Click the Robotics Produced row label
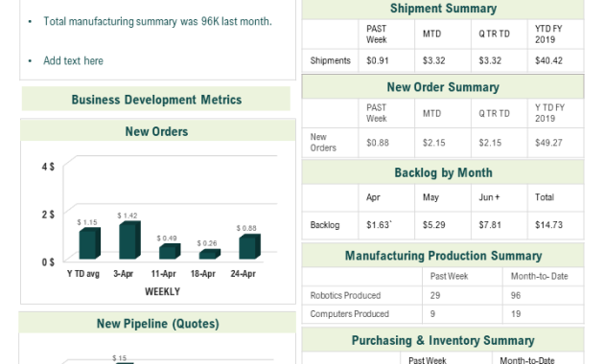 pyautogui.click(x=345, y=295)
